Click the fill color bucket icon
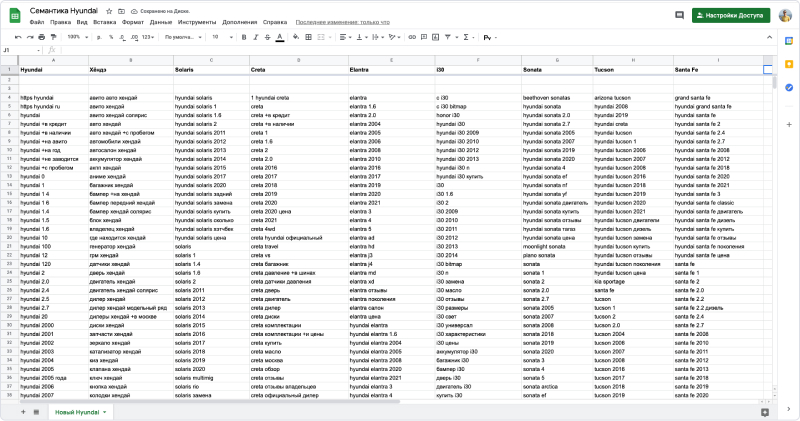Screen dimensions: 800x421 click(x=297, y=37)
